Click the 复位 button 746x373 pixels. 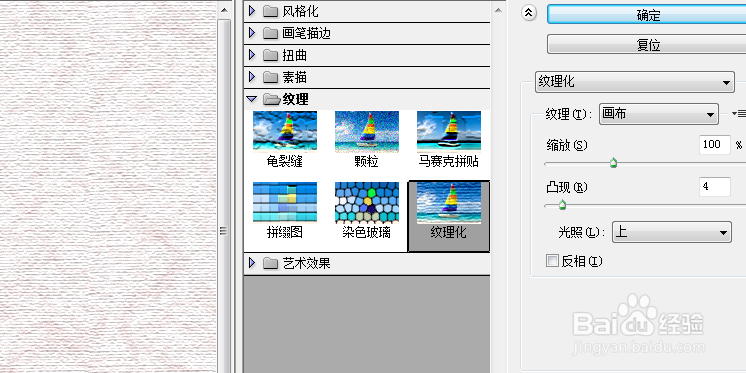coord(647,44)
